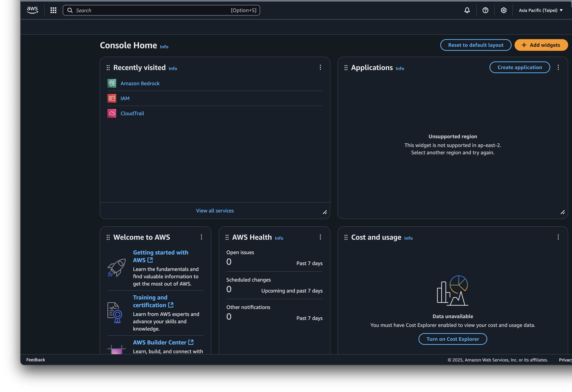
Task: Click the Amazon Bedrock service icon
Action: [x=112, y=83]
